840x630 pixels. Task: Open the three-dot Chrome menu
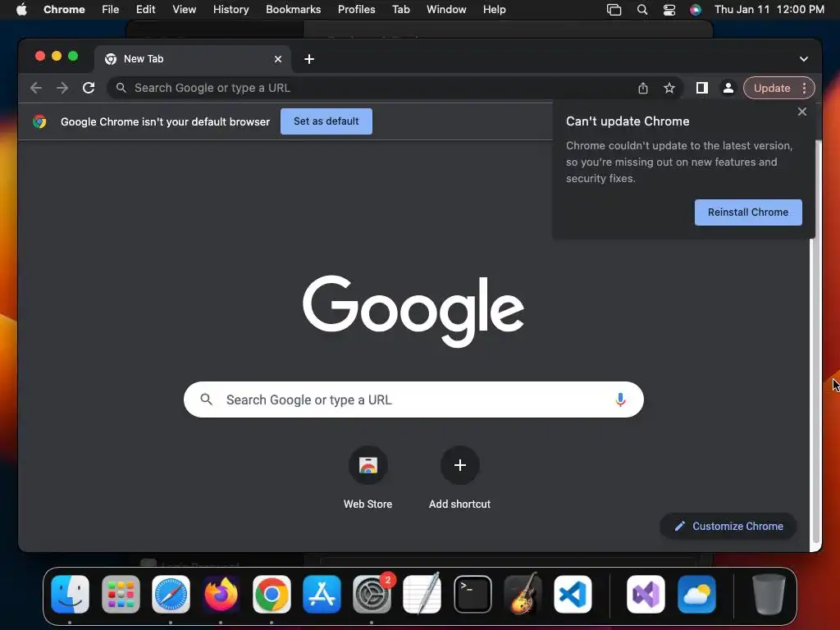pos(805,88)
